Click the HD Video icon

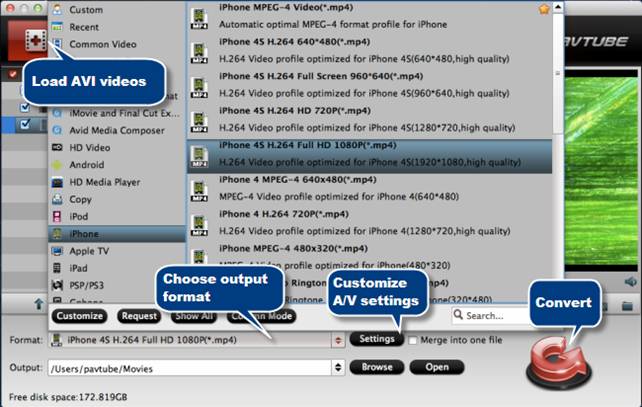[x=57, y=147]
